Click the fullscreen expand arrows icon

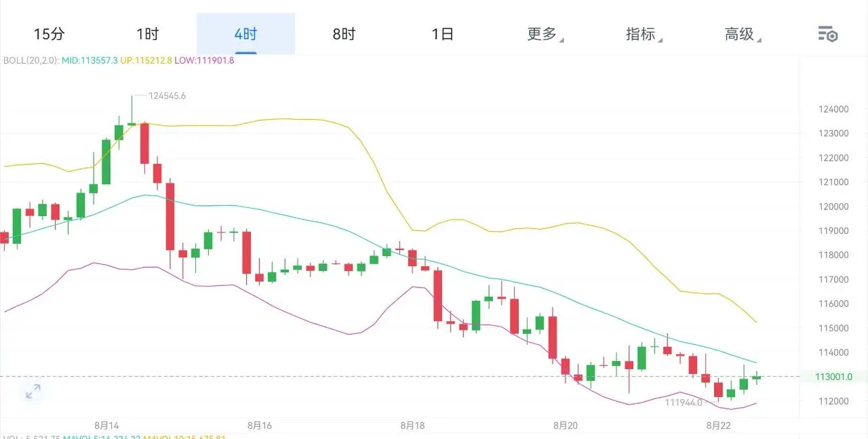(x=33, y=392)
